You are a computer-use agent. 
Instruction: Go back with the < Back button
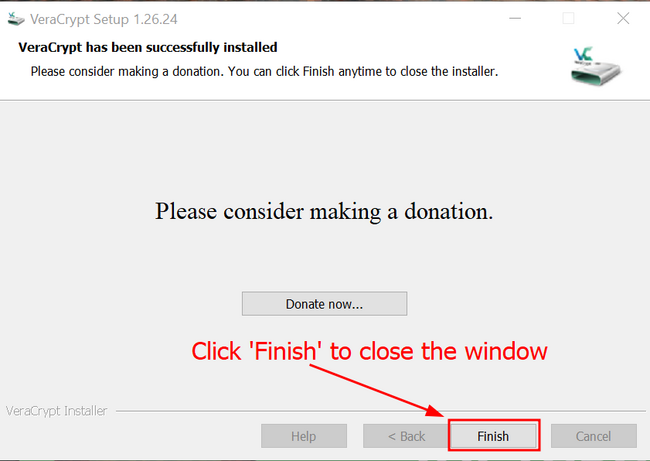(406, 436)
